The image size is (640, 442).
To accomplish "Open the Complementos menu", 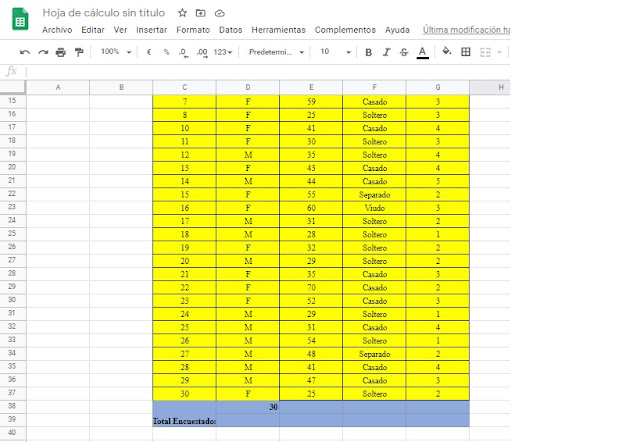I will point(345,30).
